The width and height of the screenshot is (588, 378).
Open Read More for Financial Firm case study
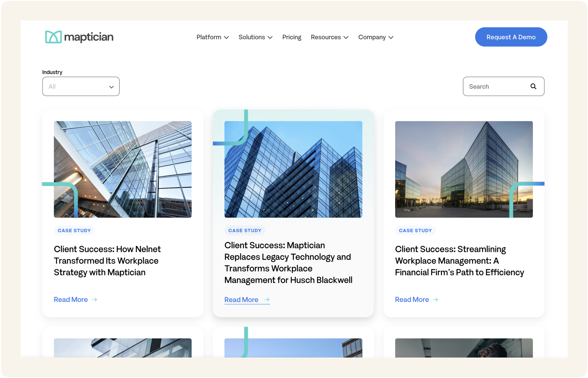[x=412, y=299]
